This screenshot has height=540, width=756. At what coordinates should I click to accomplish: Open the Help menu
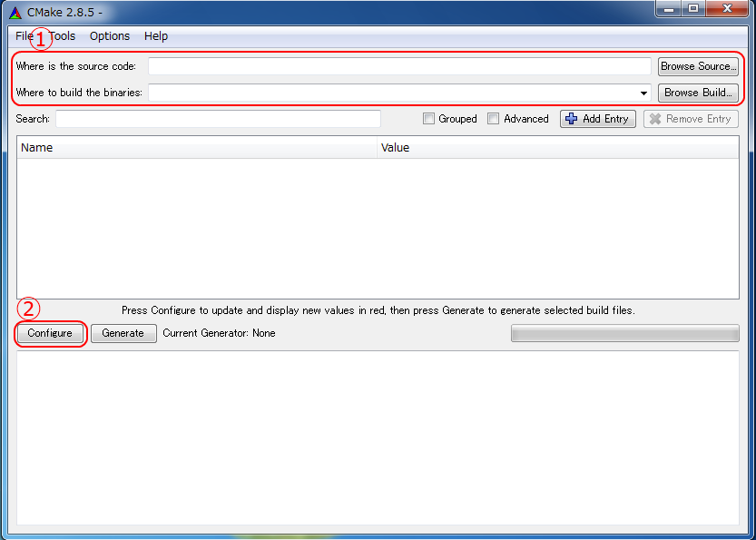[x=155, y=36]
